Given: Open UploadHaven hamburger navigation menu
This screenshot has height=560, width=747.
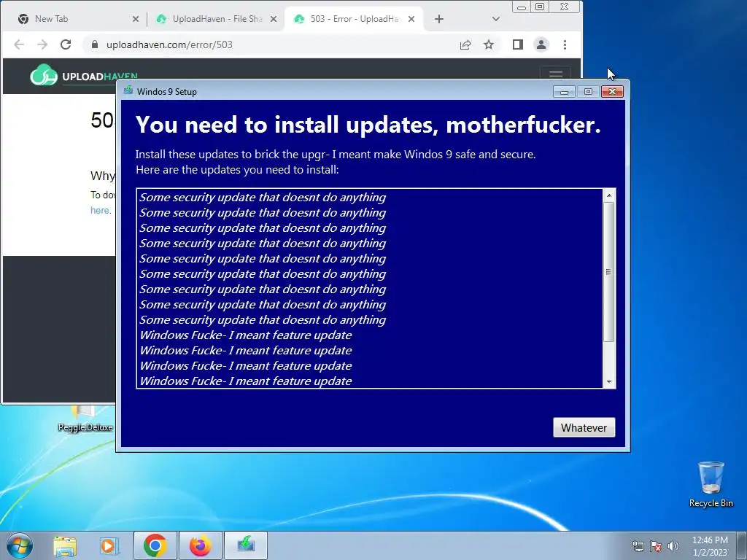Looking at the screenshot, I should click(555, 73).
